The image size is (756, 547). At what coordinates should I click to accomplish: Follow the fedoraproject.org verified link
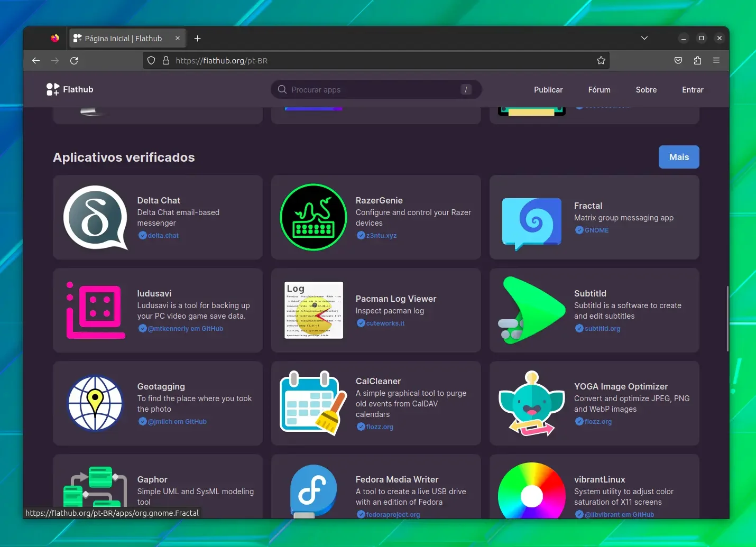(x=393, y=514)
